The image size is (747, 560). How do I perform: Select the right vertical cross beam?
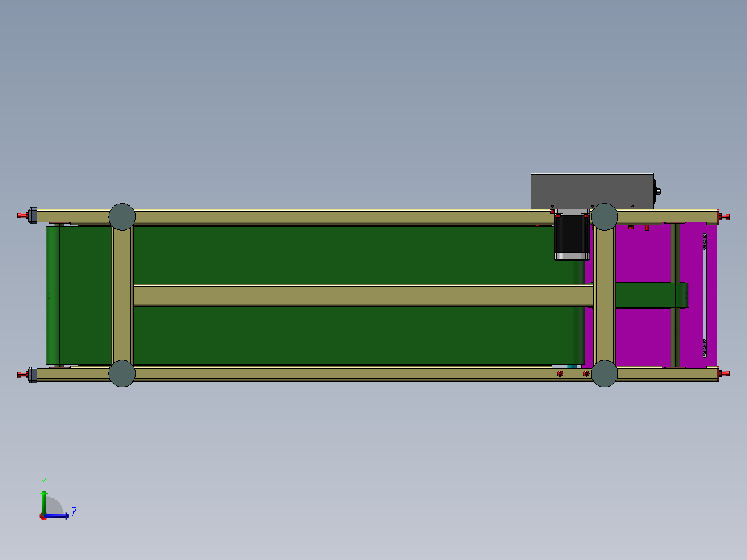604,295
